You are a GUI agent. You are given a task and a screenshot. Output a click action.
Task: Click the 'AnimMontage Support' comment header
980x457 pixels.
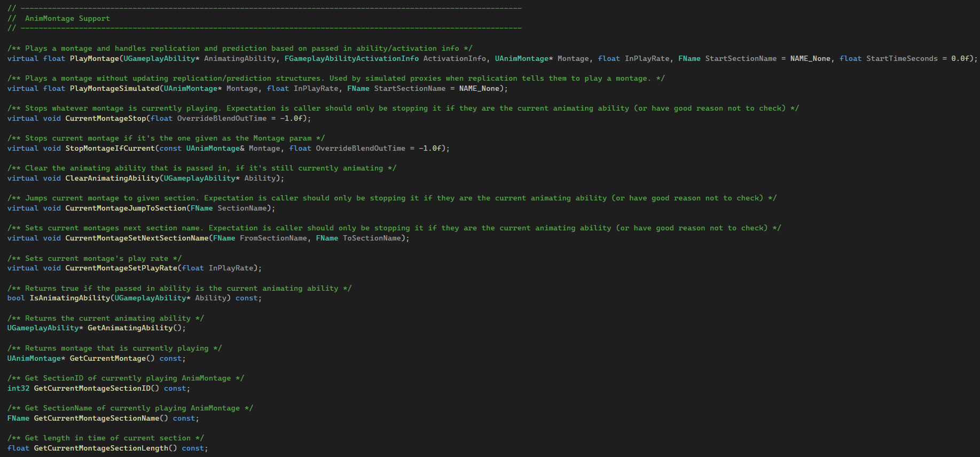click(67, 18)
